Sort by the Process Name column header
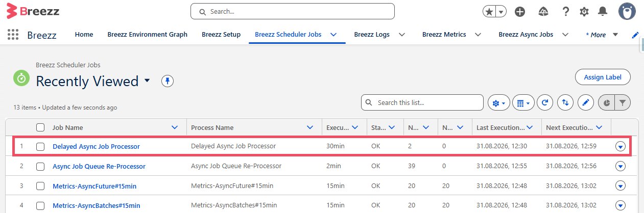Screen dimensions: 644x213 (x=212, y=127)
